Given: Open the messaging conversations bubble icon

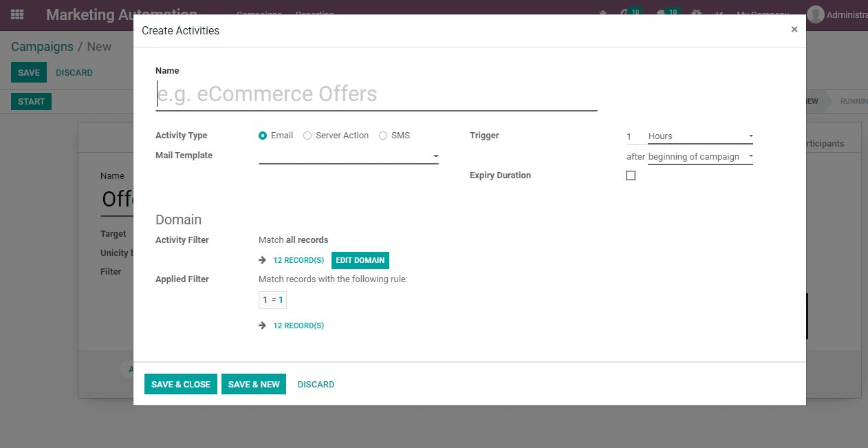Looking at the screenshot, I should pos(661,12).
